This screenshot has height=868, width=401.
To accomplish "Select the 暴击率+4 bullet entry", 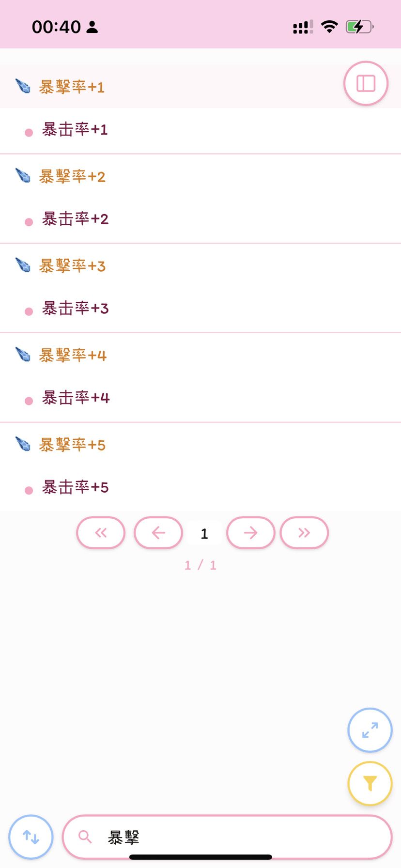I will (x=76, y=398).
